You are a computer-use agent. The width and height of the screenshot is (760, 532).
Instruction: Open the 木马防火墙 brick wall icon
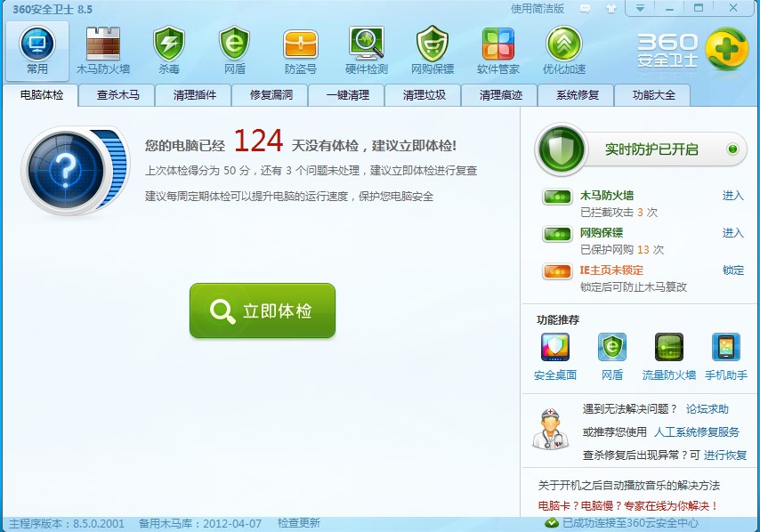point(102,44)
